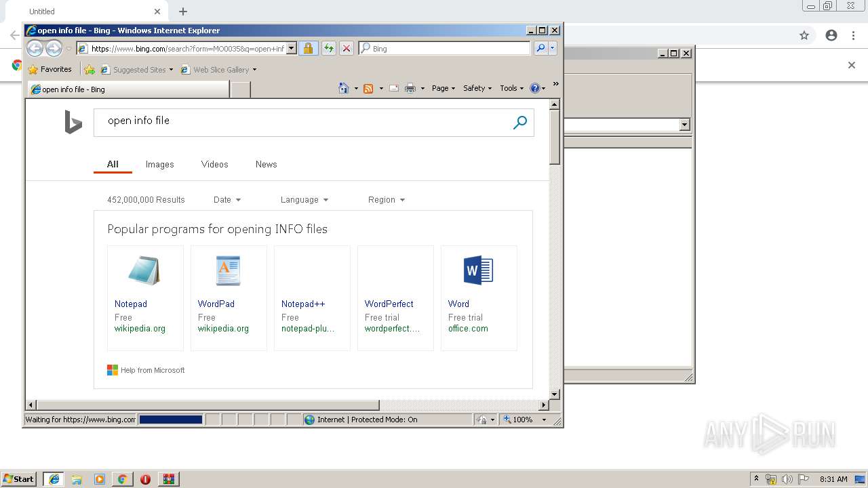Click the RSS feeds icon
868x488 pixels.
368,88
